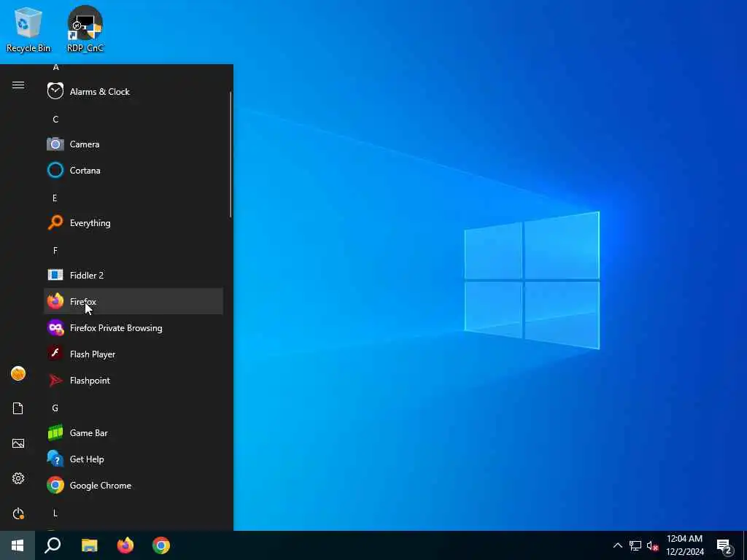
Task: Click the letter heading C
Action: coord(55,119)
